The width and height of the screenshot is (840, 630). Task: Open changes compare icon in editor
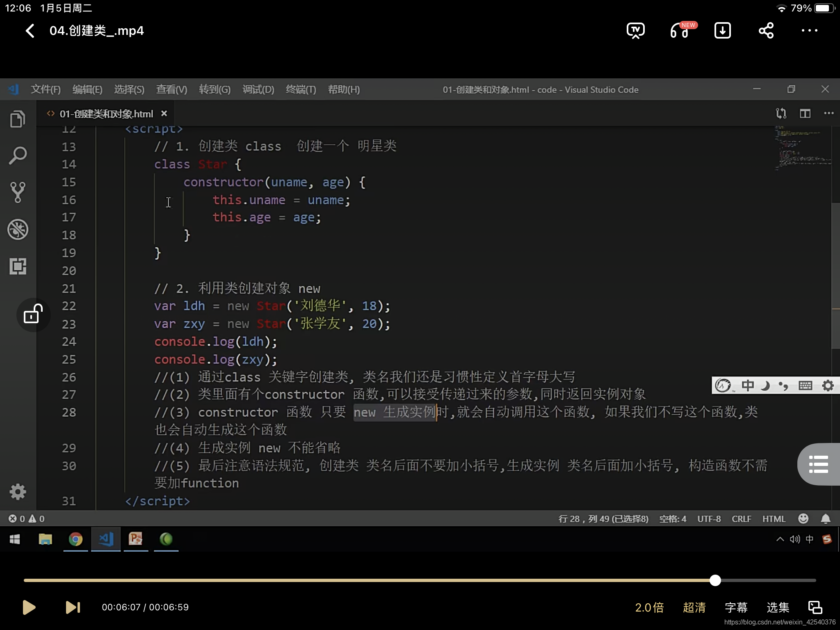pos(781,113)
